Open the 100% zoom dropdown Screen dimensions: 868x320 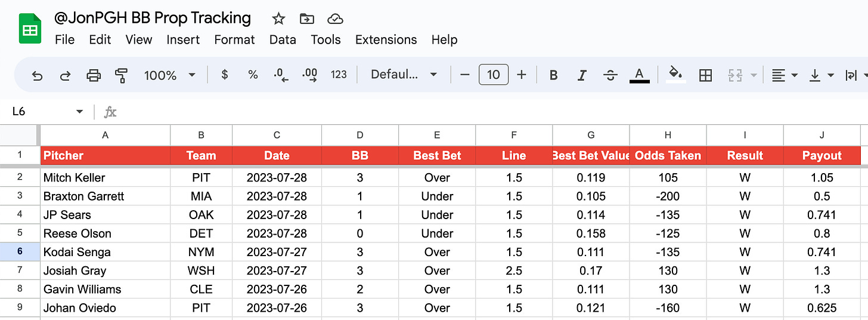pyautogui.click(x=170, y=75)
